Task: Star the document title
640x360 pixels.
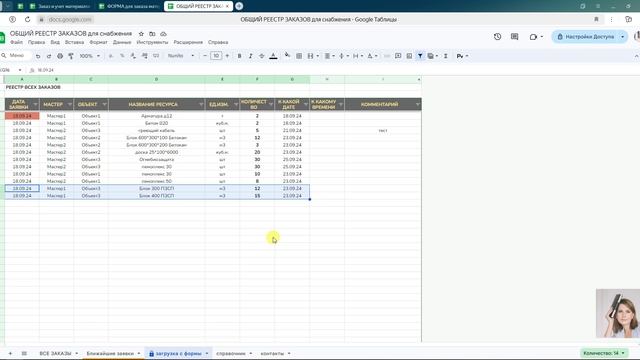Action: pos(141,34)
